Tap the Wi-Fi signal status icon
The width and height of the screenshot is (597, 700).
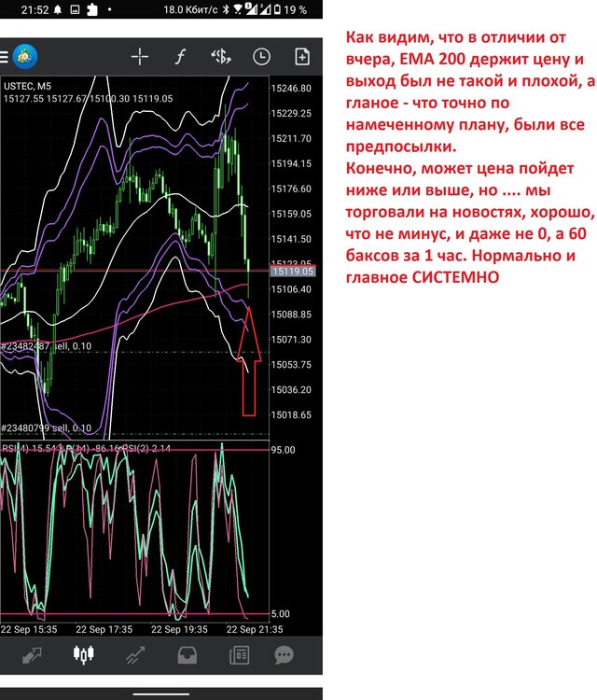coord(238,9)
